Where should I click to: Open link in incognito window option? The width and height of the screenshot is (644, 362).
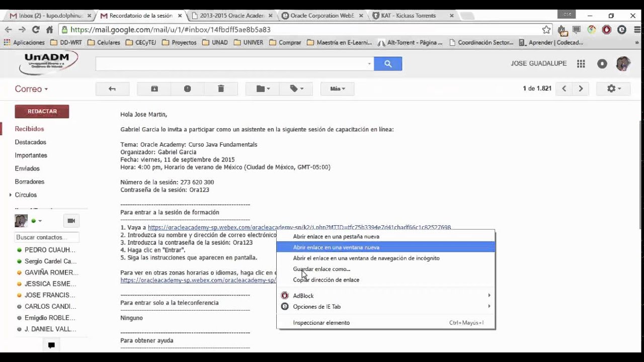(x=386, y=258)
